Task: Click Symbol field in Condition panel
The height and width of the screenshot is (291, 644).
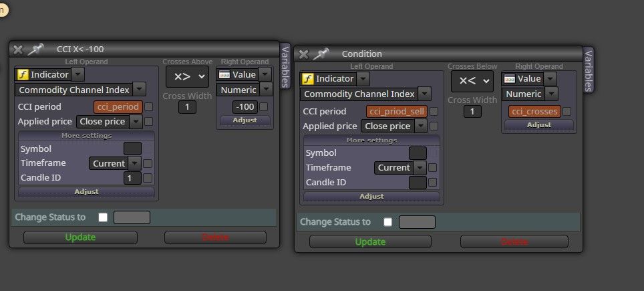Action: (x=418, y=153)
